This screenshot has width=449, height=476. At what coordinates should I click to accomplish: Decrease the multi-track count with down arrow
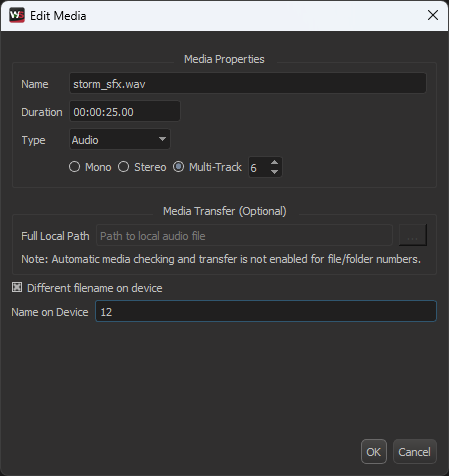coord(274,172)
